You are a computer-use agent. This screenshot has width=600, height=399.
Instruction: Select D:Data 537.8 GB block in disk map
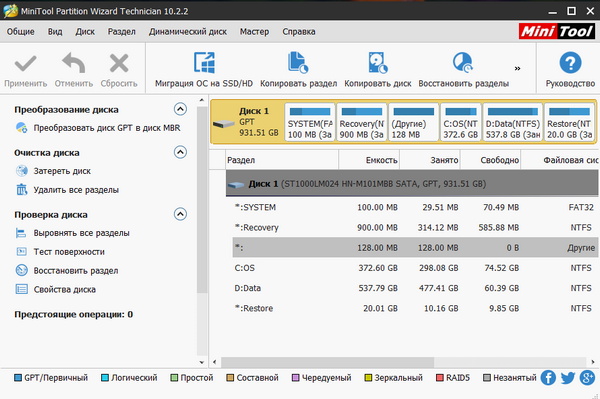click(513, 122)
